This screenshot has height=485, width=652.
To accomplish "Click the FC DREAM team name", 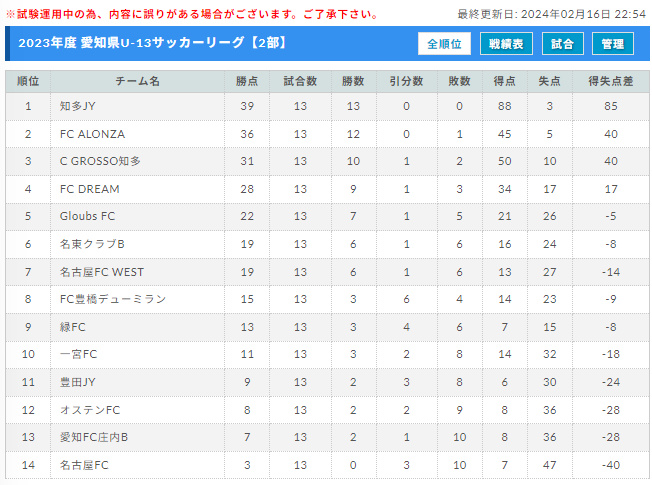I will (89, 189).
